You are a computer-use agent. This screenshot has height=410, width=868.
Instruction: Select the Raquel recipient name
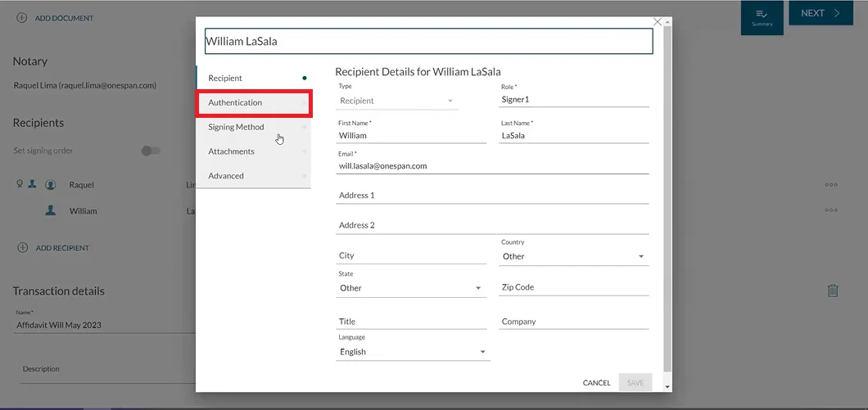tap(81, 185)
